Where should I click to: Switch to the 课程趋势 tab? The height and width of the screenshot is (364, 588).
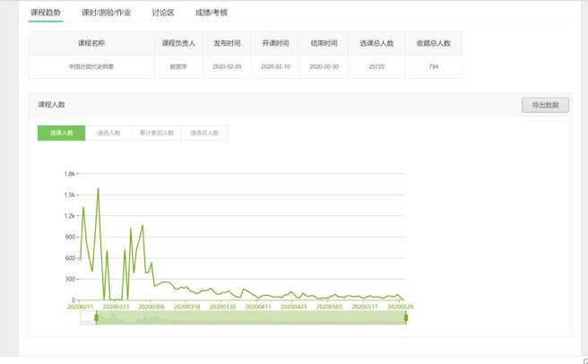click(46, 13)
